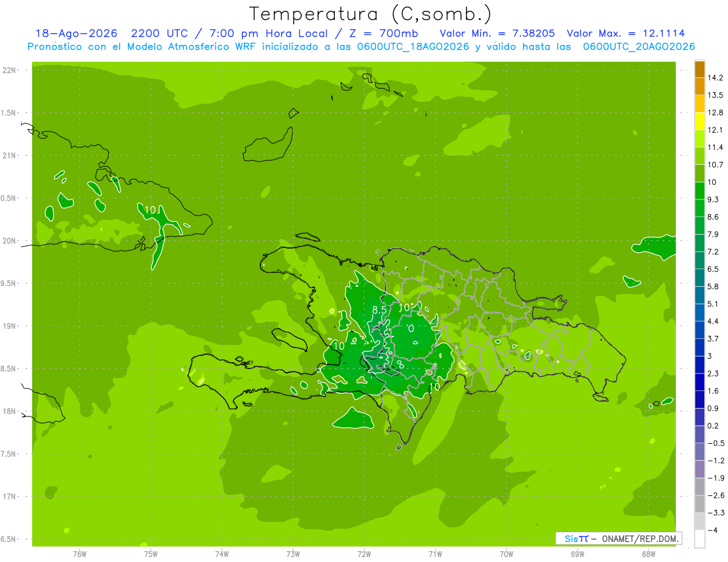Click the -1.9 legend value

715,478
